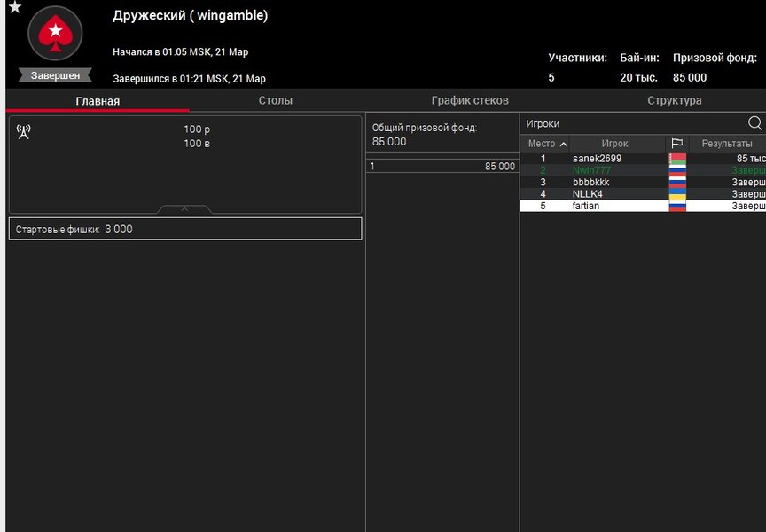The image size is (766, 532).
Task: Sort the list by the Игрок column header
Action: coord(614,144)
